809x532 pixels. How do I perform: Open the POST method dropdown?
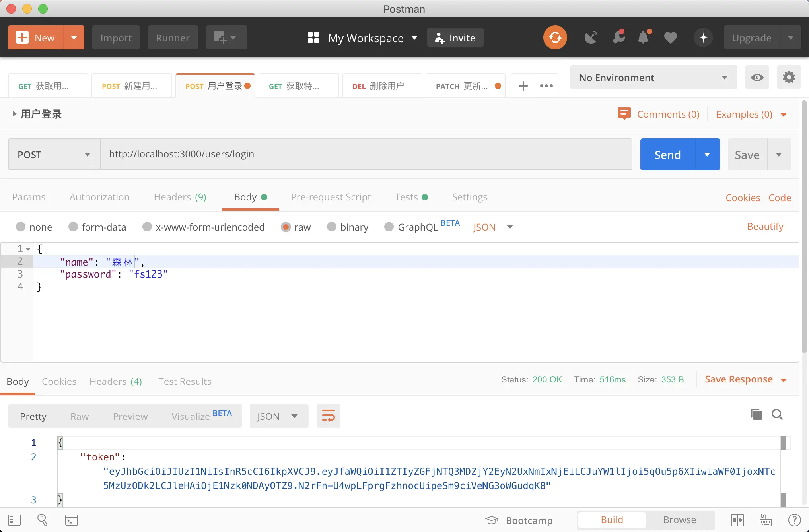coord(54,155)
